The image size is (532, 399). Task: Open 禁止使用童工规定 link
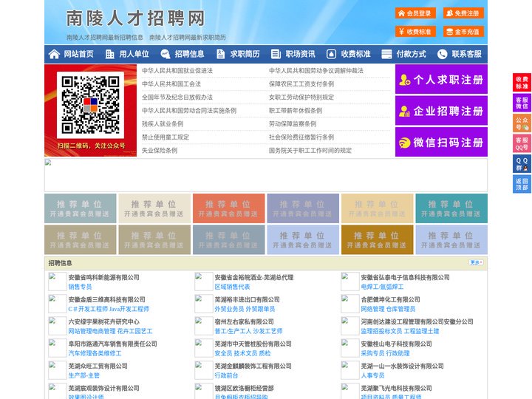[166, 137]
